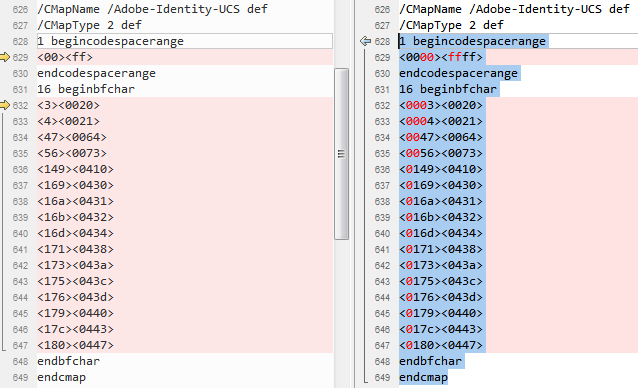Image resolution: width=638 pixels, height=388 pixels.
Task: Click '<17c><0443>' in the left pane
Action: 75,329
